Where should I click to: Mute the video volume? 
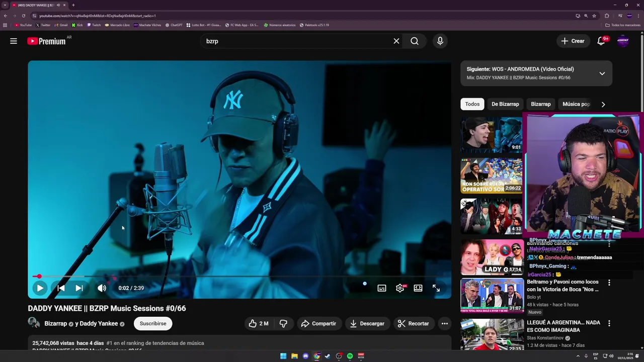(102, 288)
